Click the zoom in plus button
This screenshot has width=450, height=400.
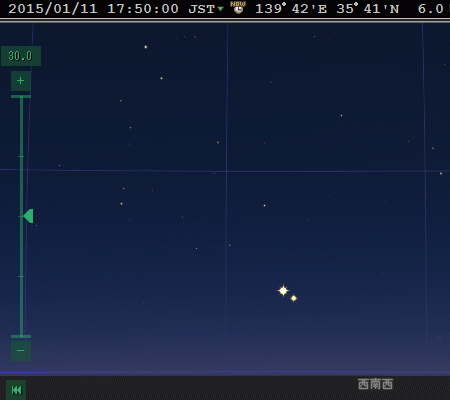(21, 81)
